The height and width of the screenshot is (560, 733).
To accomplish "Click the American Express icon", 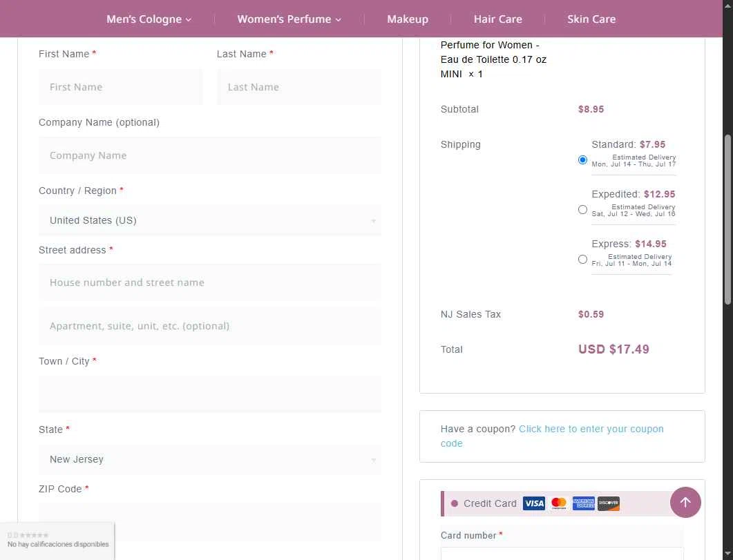I will (584, 503).
